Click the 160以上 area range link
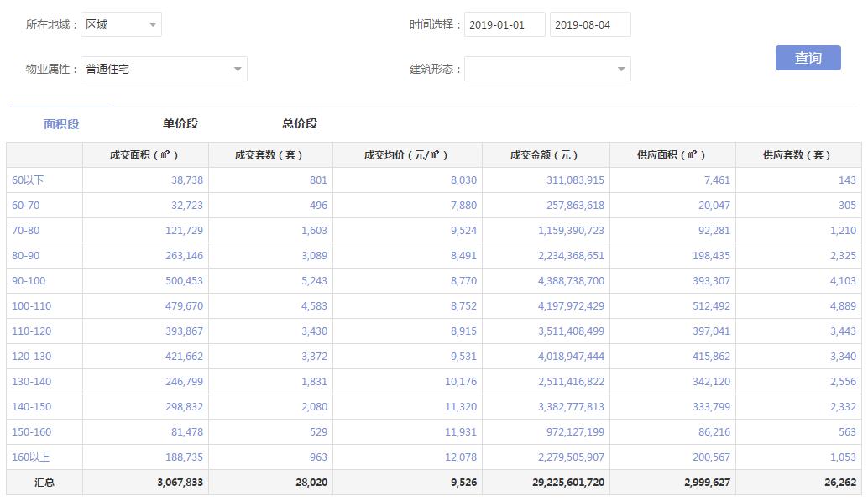 [31, 457]
